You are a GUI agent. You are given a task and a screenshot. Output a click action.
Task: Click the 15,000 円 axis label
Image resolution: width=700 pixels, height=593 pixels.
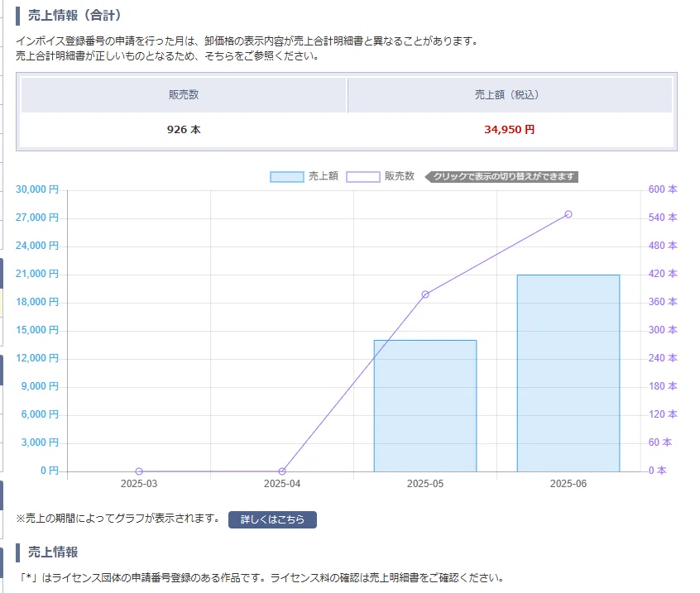[37, 330]
